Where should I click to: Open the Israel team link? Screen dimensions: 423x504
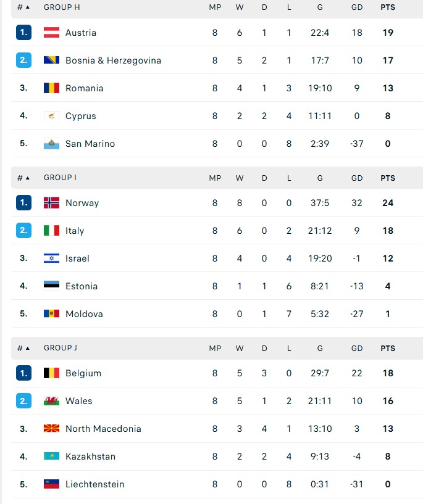coord(77,258)
